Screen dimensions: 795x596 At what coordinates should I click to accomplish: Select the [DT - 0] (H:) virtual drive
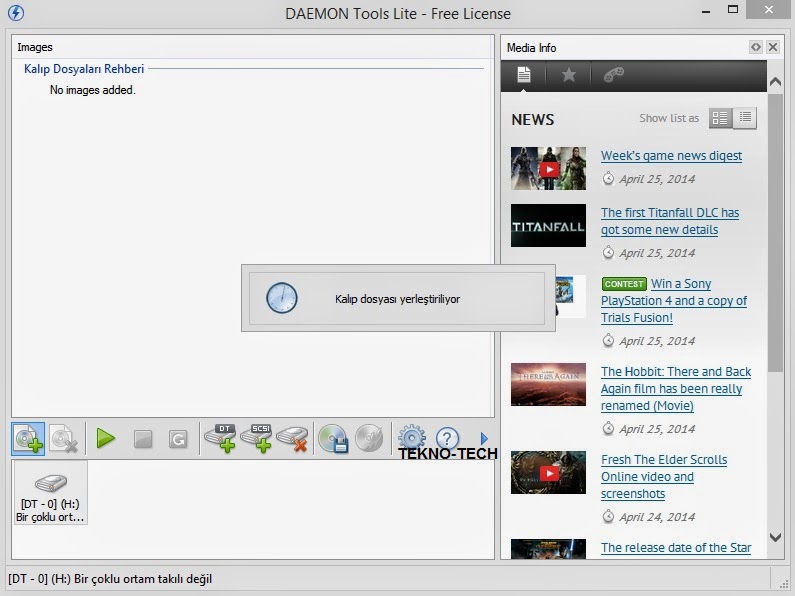pyautogui.click(x=50, y=493)
